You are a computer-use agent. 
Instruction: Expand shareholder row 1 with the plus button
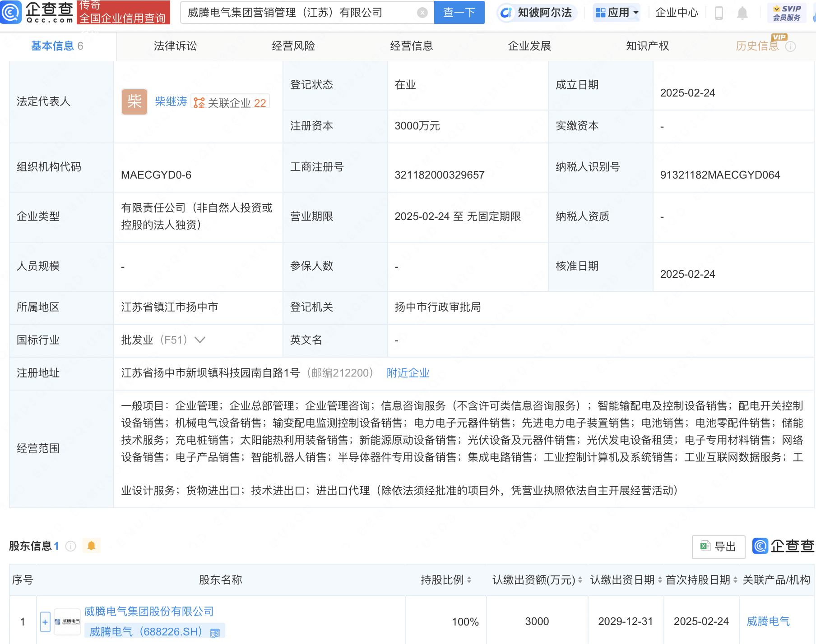coord(45,622)
